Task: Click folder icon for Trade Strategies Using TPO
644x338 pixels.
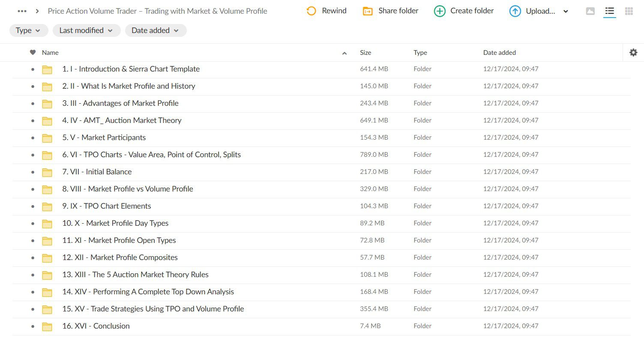Action: 47,309
